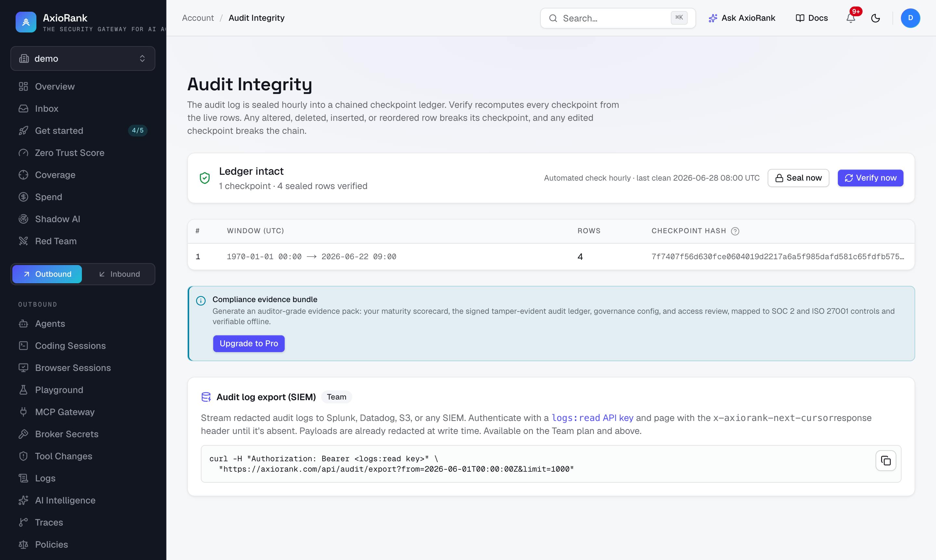Click the Verify now button
The width and height of the screenshot is (936, 560).
point(870,178)
